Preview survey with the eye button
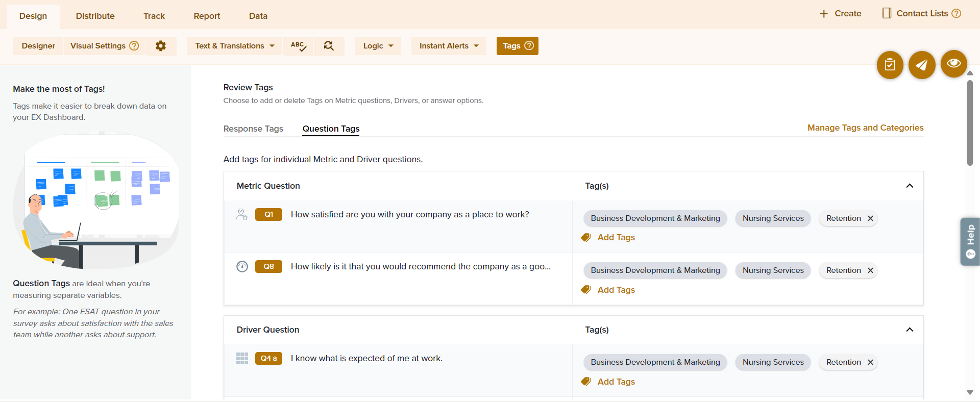Viewport: 980px width, 402px height. click(953, 63)
